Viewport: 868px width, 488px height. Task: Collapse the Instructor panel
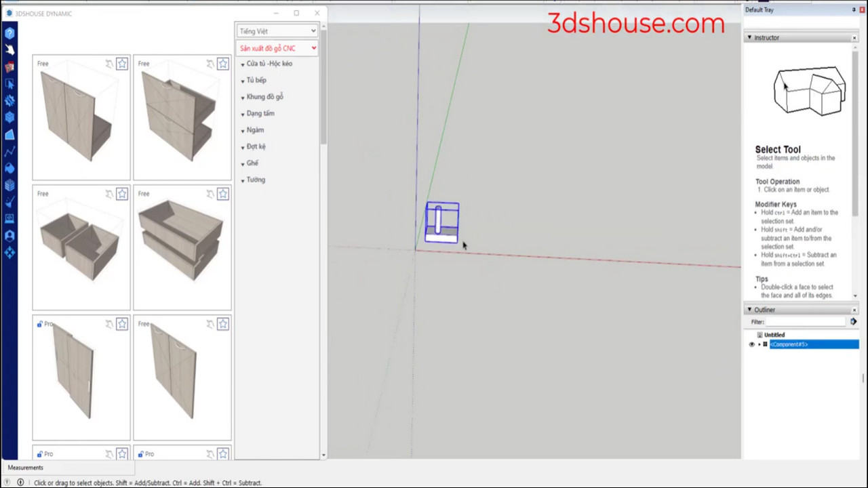pos(749,37)
